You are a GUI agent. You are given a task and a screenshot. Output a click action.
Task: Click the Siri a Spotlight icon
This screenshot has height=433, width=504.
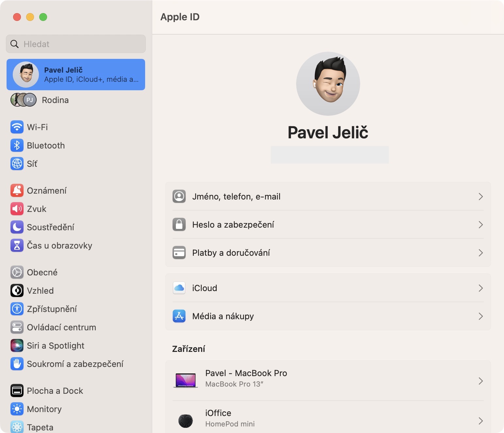coord(17,345)
